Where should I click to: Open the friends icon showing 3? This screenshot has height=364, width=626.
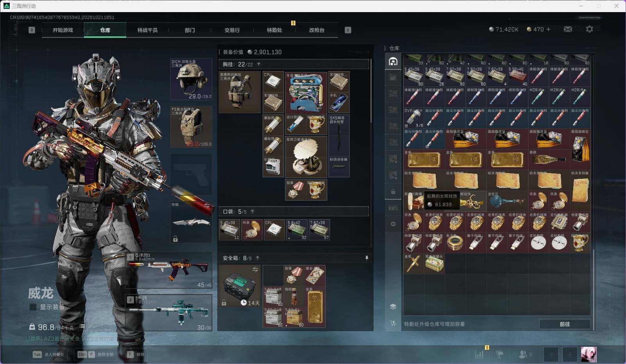coord(525,354)
